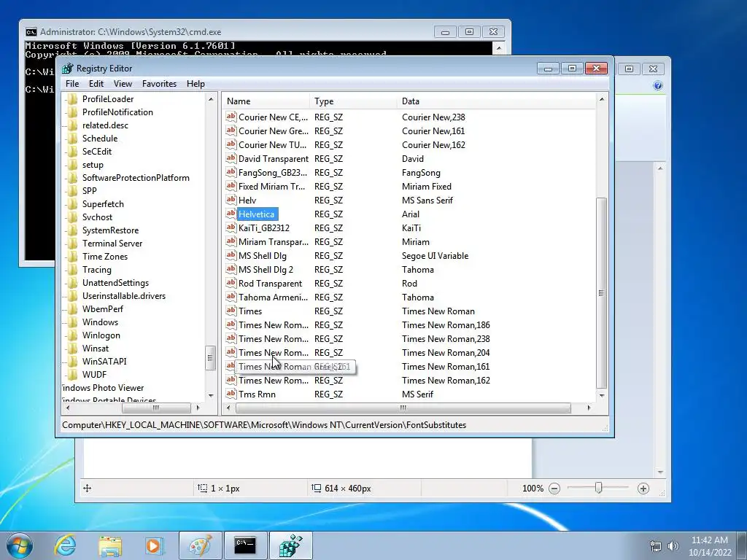Viewport: 747px width, 560px height.
Task: Click the cmd.exe title bar icon
Action: 31,32
